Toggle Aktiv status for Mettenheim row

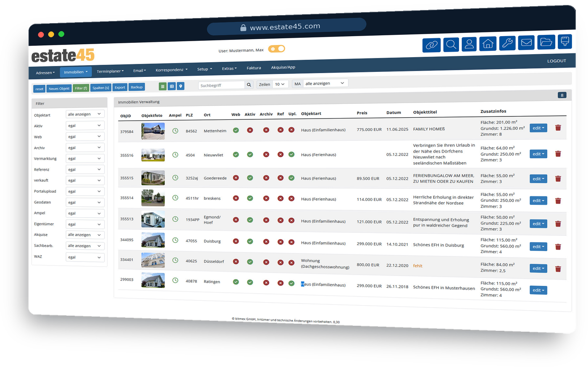click(250, 130)
